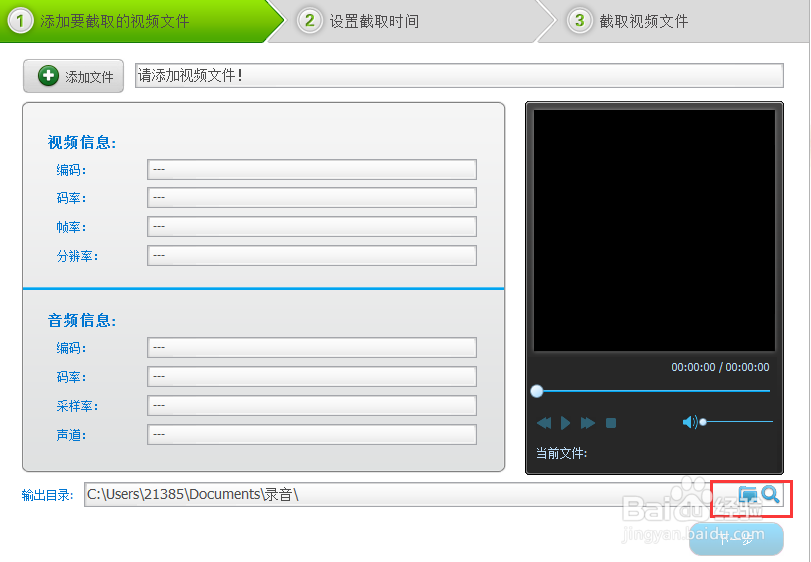Click the black video preview area
Image resolution: width=811 pixels, height=562 pixels.
[x=654, y=231]
